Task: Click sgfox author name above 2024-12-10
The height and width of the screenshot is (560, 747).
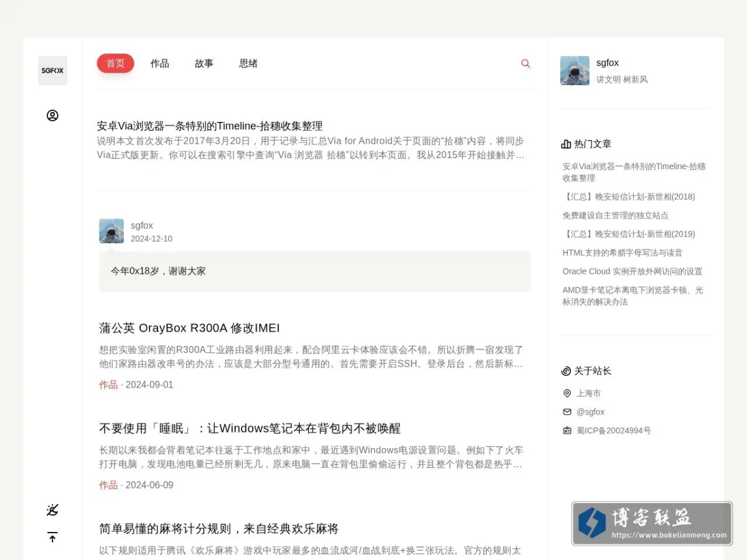Action: coord(142,225)
